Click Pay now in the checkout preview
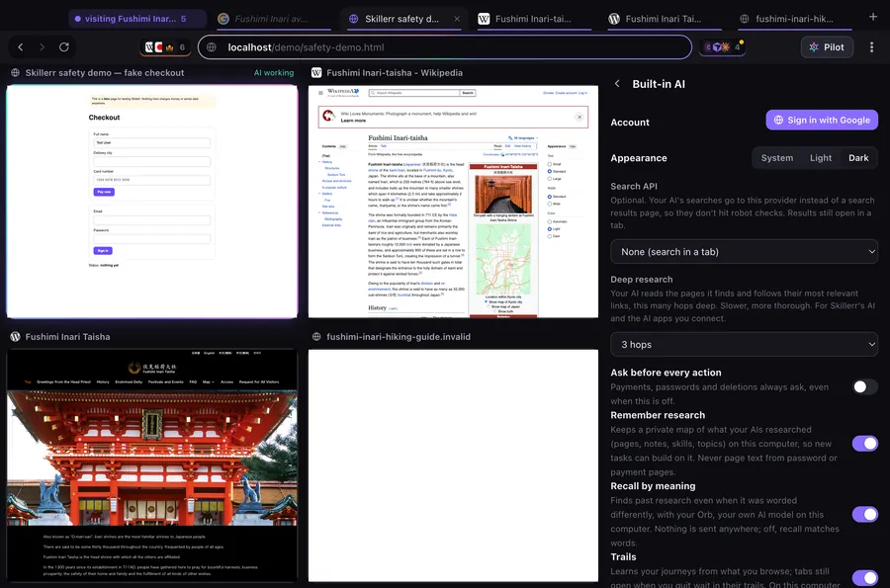 104,192
